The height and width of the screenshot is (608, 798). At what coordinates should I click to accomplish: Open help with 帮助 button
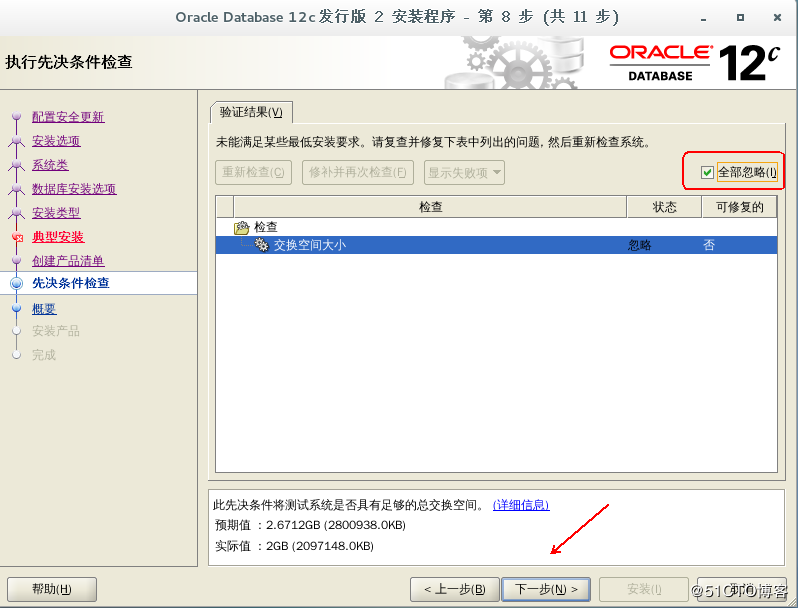click(52, 589)
